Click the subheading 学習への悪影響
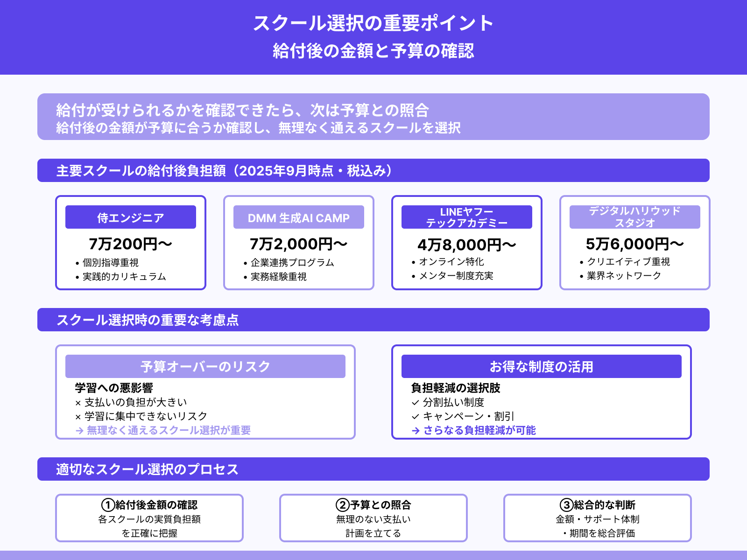747x560 pixels. 114,388
